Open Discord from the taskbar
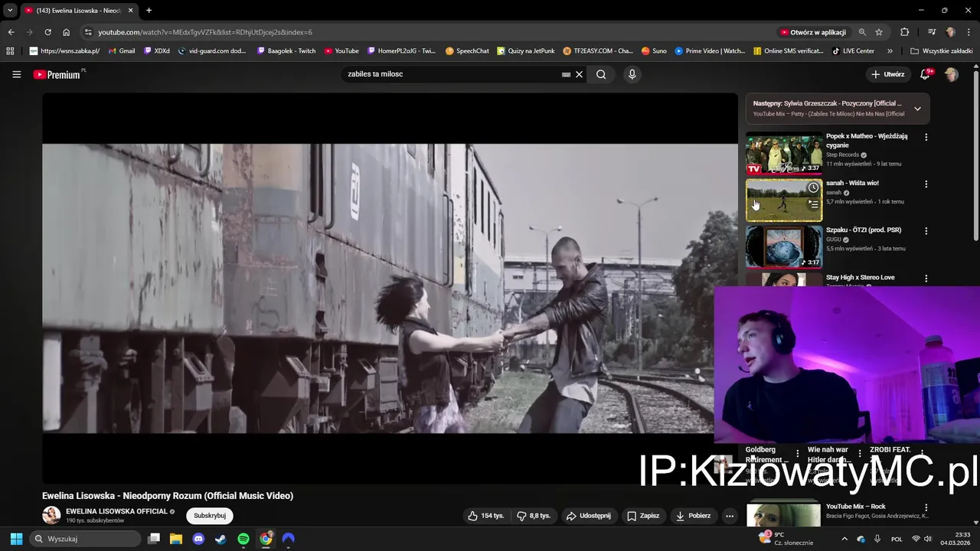The image size is (980, 551). tap(198, 539)
